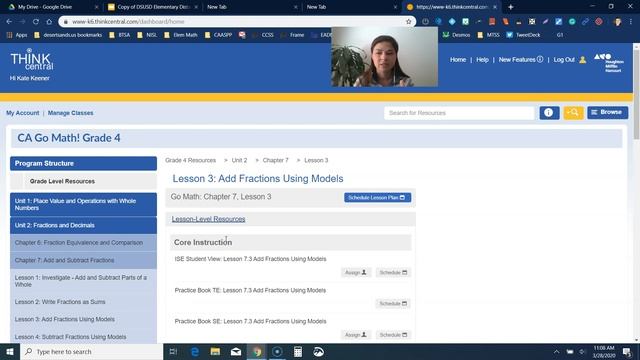Click the purple pen extension icon
The image size is (640, 360).
[x=545, y=22]
